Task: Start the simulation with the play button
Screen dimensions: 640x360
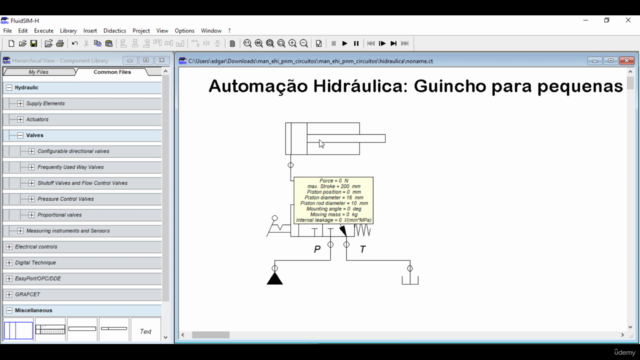Action: 344,43
